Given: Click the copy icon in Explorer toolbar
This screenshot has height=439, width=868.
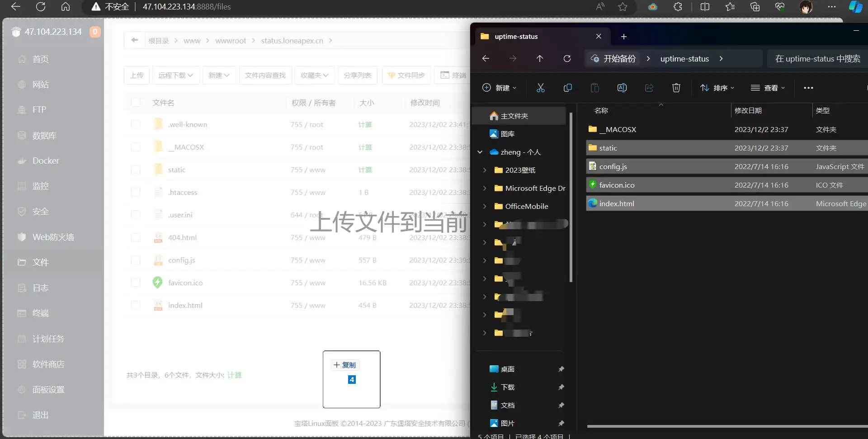Looking at the screenshot, I should coord(567,88).
